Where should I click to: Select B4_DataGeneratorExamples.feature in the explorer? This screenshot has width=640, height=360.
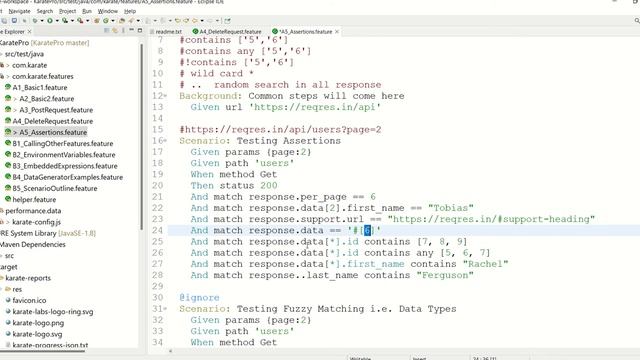point(67,177)
